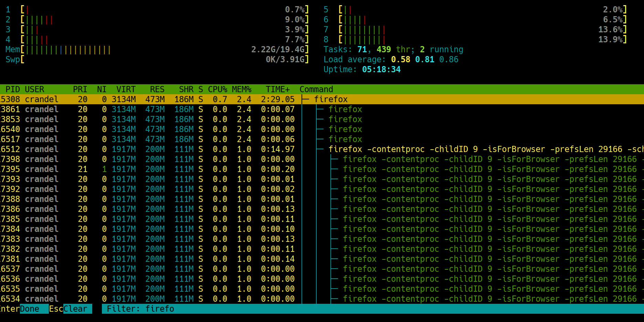Click swap value 0K/3.91G
Screen dimensions: 644x322
pos(285,60)
